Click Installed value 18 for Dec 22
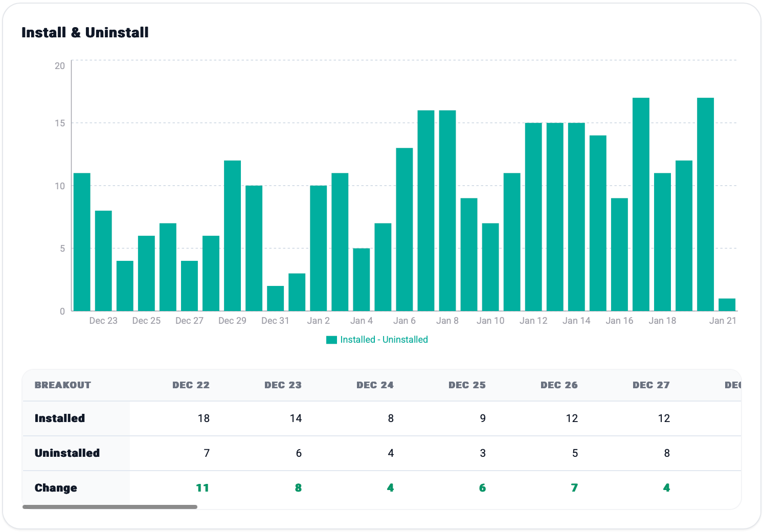764x532 pixels. (204, 418)
